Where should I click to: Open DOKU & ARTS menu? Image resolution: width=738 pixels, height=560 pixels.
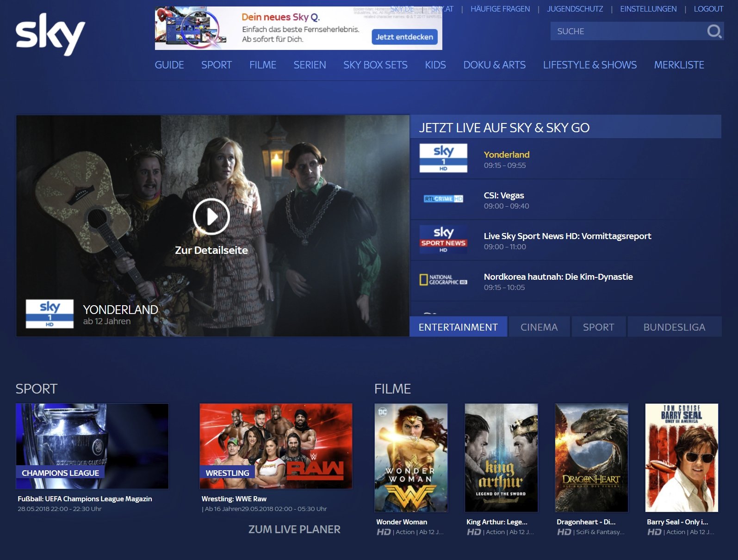click(x=495, y=65)
